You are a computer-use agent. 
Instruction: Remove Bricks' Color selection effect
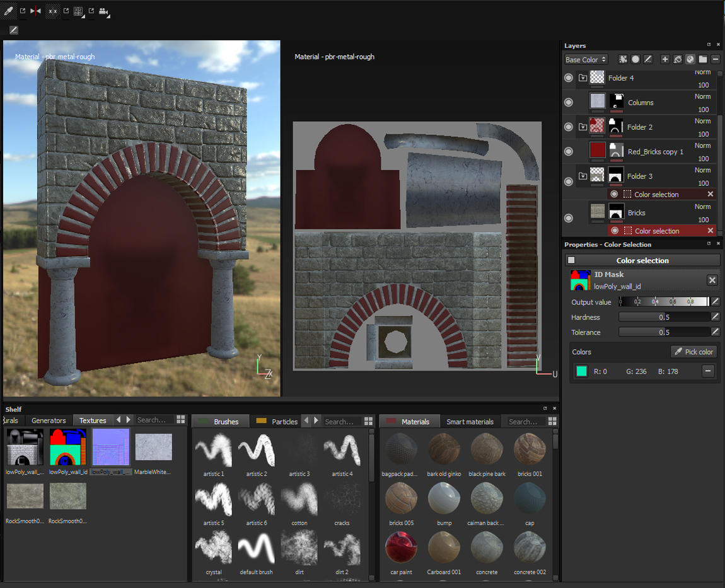click(710, 230)
